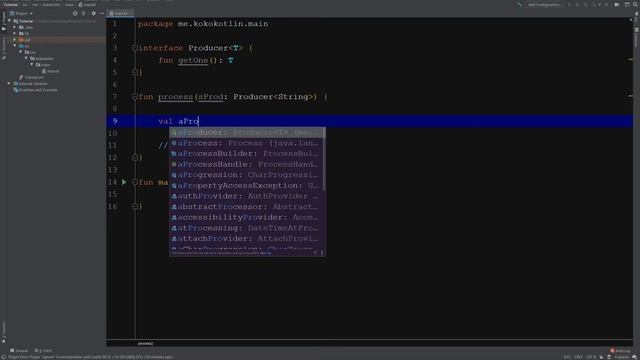The height and width of the screenshot is (360, 640).
Task: Select main.kt file in project tree
Action: point(51,71)
